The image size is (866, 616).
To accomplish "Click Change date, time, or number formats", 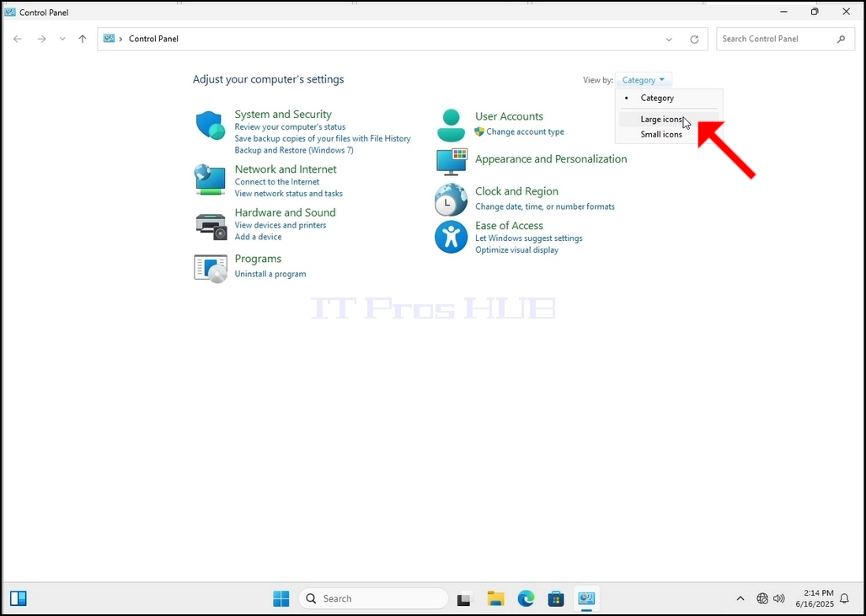I will 544,206.
